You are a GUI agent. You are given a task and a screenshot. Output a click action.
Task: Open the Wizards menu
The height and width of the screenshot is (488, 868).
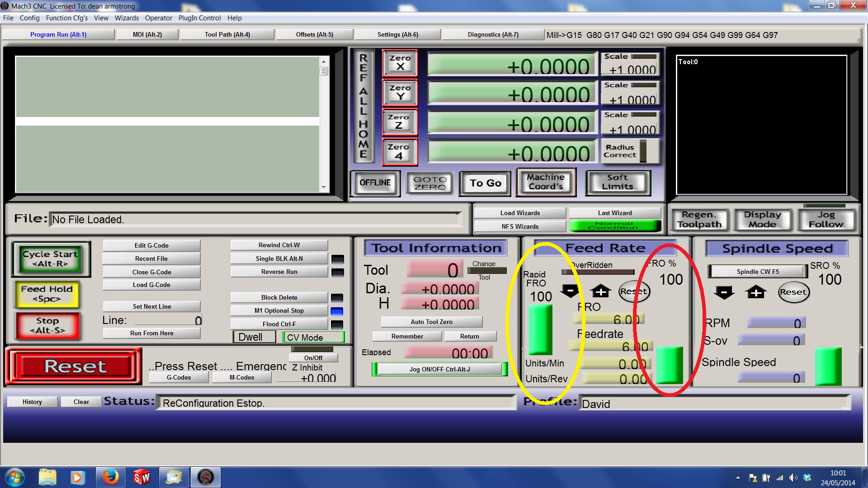pyautogui.click(x=127, y=18)
